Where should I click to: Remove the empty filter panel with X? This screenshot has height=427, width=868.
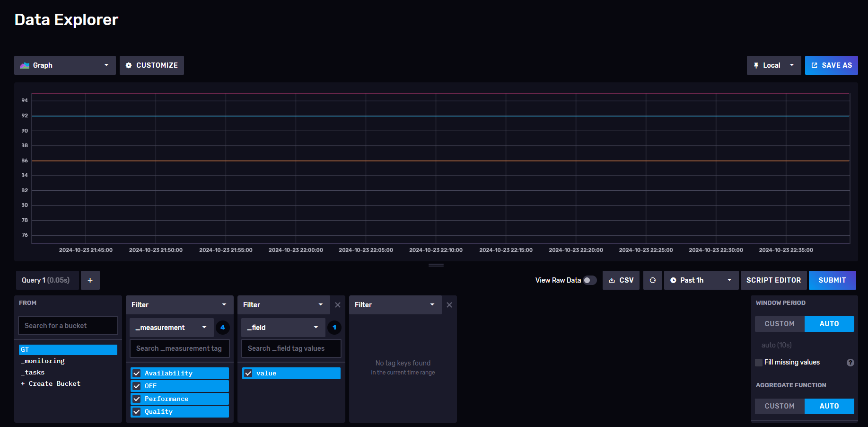(x=449, y=305)
